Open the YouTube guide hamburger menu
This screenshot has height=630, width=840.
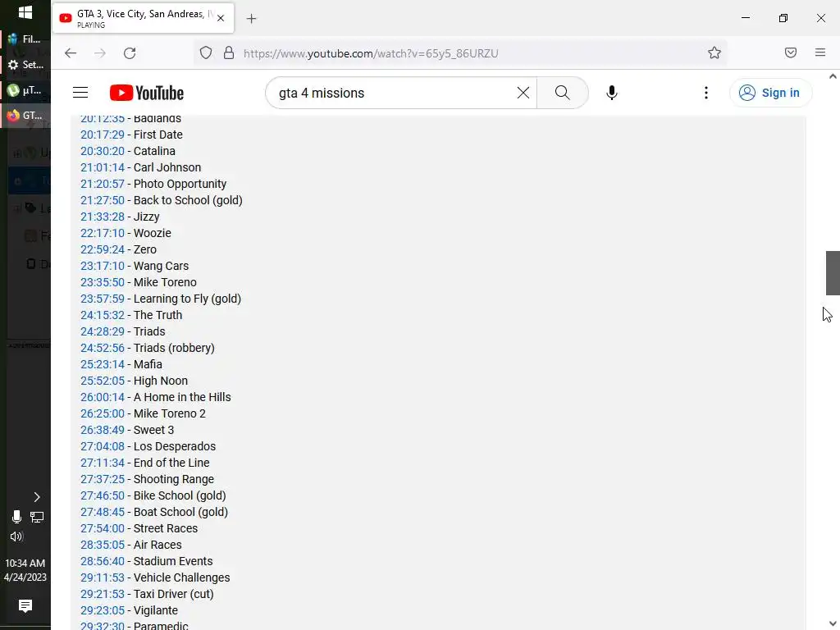(x=80, y=93)
